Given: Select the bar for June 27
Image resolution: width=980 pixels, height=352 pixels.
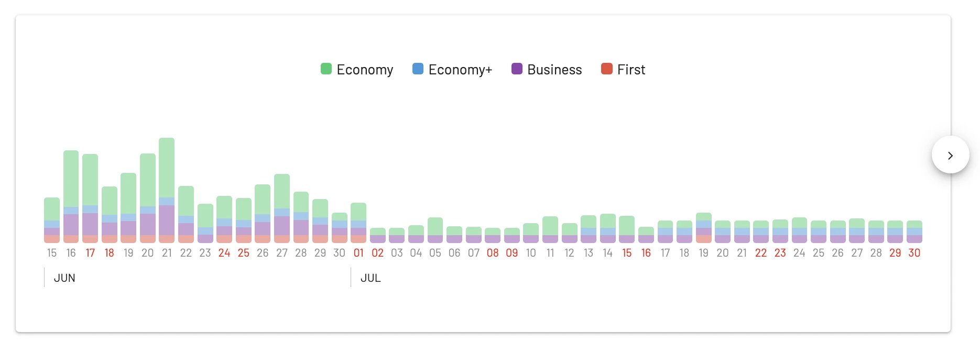Looking at the screenshot, I should [x=282, y=208].
